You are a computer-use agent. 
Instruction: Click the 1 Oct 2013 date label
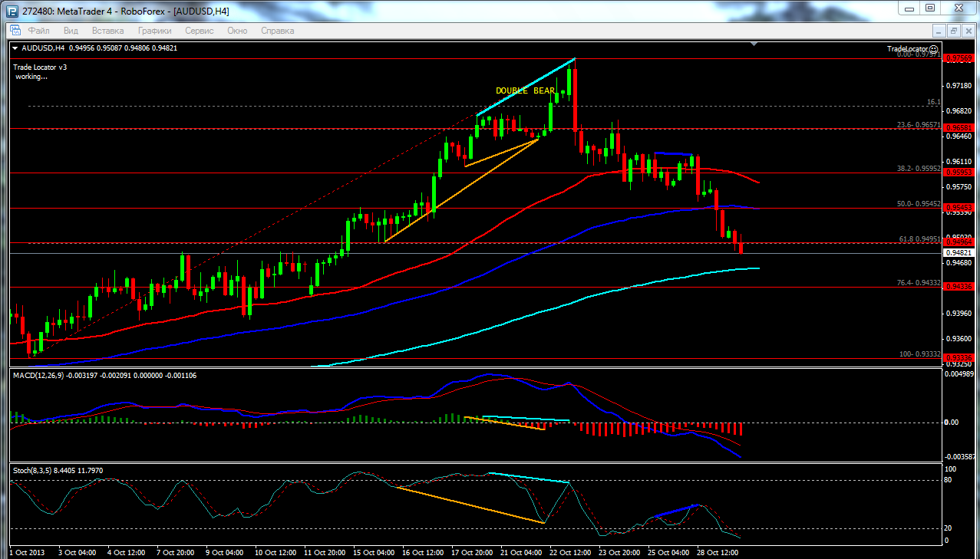(x=26, y=551)
